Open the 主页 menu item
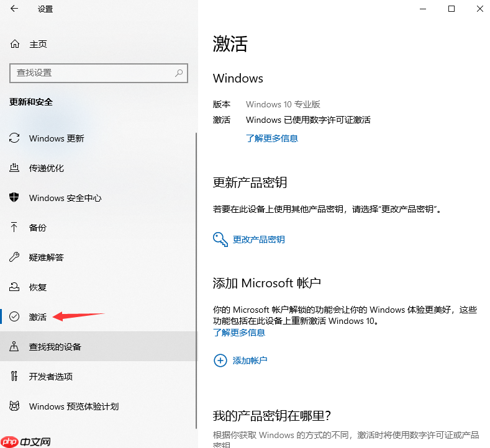490x448 pixels. 99,44
